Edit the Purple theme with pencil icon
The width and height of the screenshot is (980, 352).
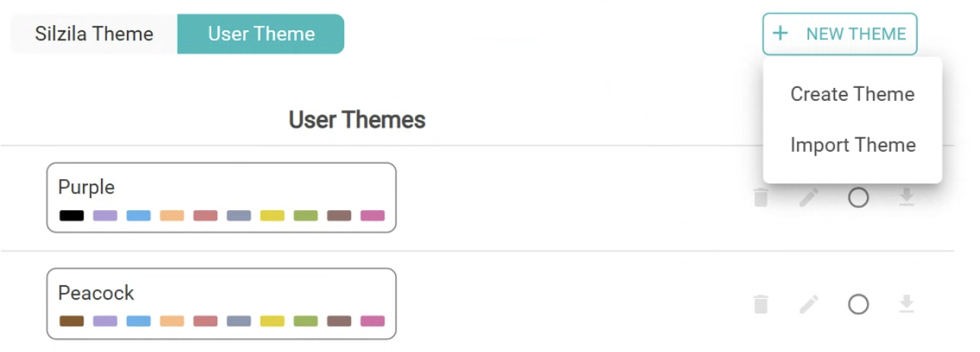click(809, 198)
